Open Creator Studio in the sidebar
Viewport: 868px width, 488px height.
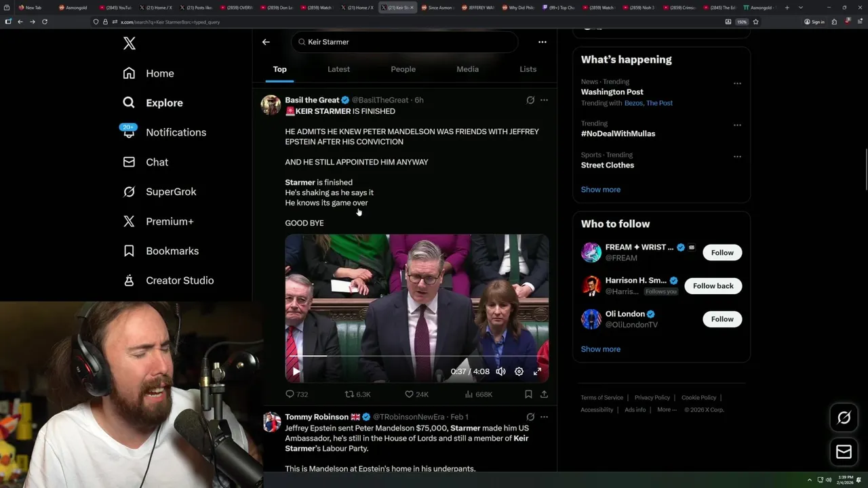(168, 281)
